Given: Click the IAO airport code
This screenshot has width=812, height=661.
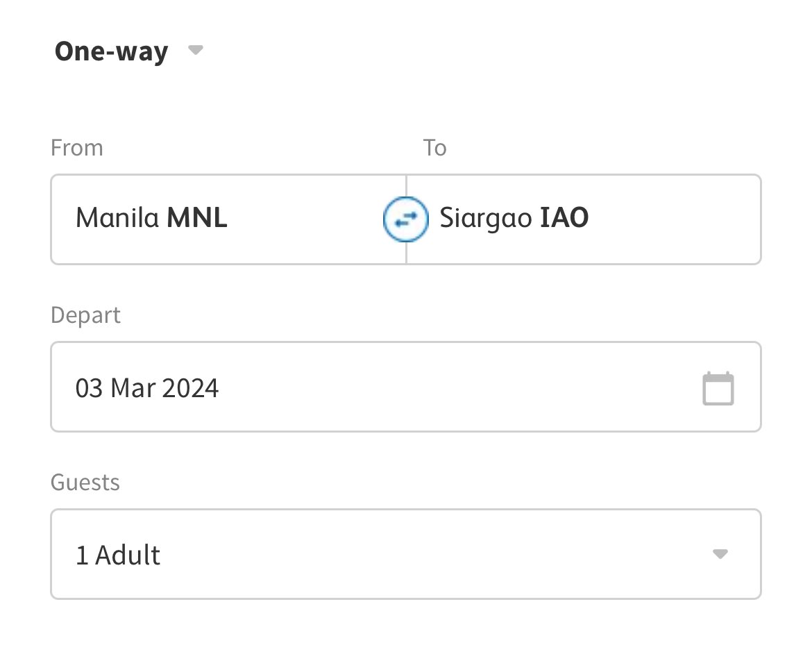Looking at the screenshot, I should 564,219.
